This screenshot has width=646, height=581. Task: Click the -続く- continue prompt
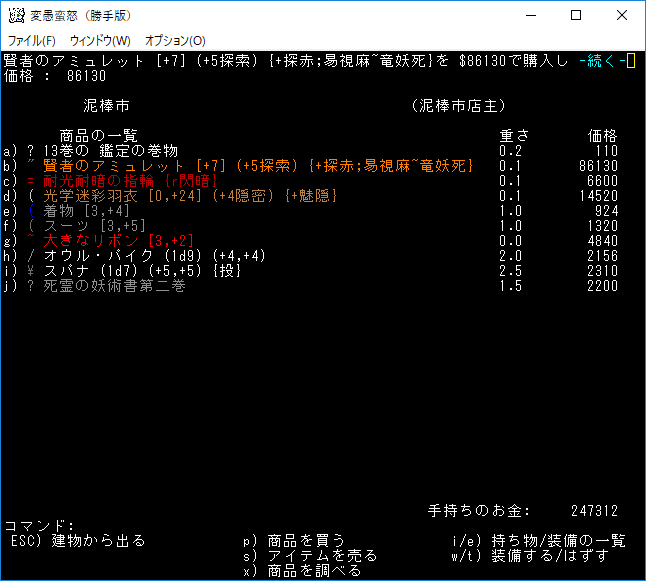pyautogui.click(x=598, y=62)
